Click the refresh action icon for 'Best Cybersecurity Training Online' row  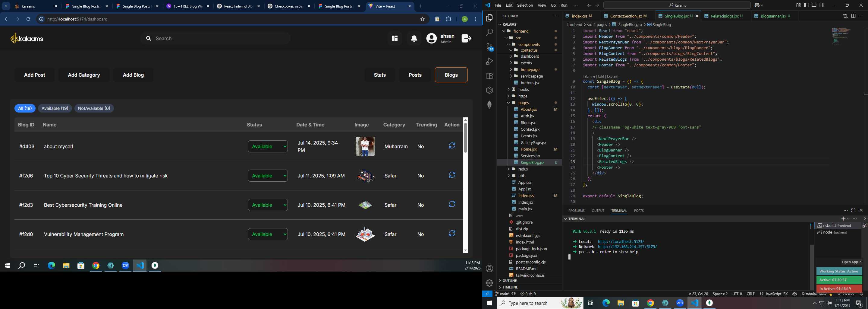452,204
